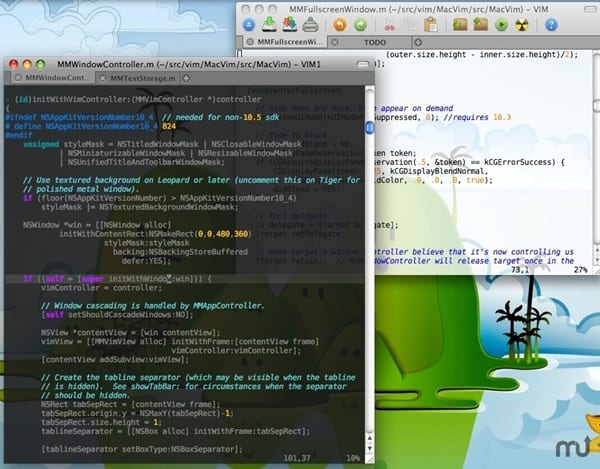Click the cursor position '101,37' in status line
The image size is (600, 469).
pyautogui.click(x=297, y=458)
